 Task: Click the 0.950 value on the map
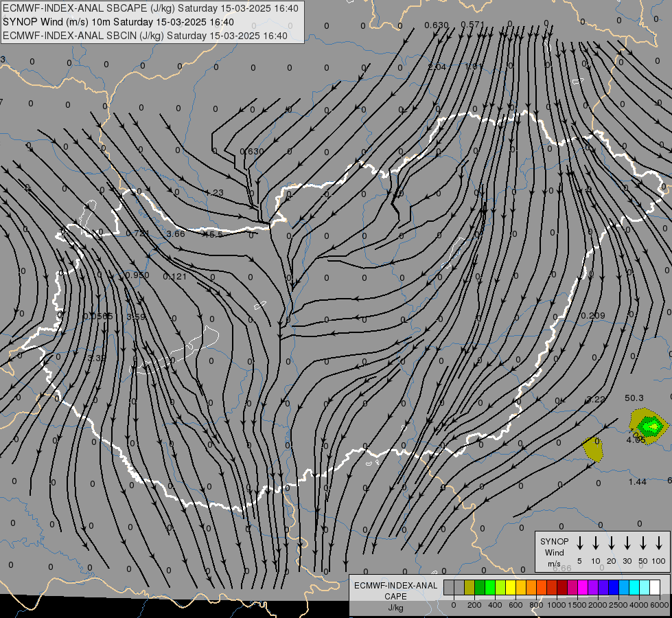(x=137, y=275)
